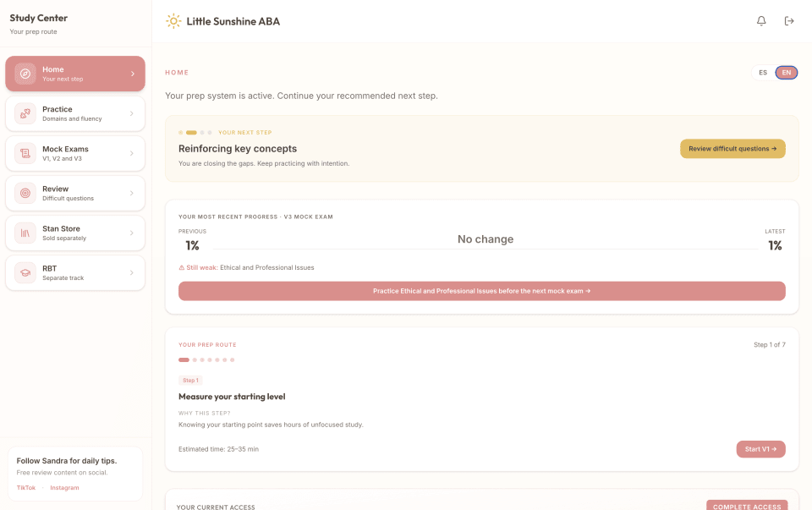Click the logout icon in header
812x510 pixels.
[x=789, y=20]
